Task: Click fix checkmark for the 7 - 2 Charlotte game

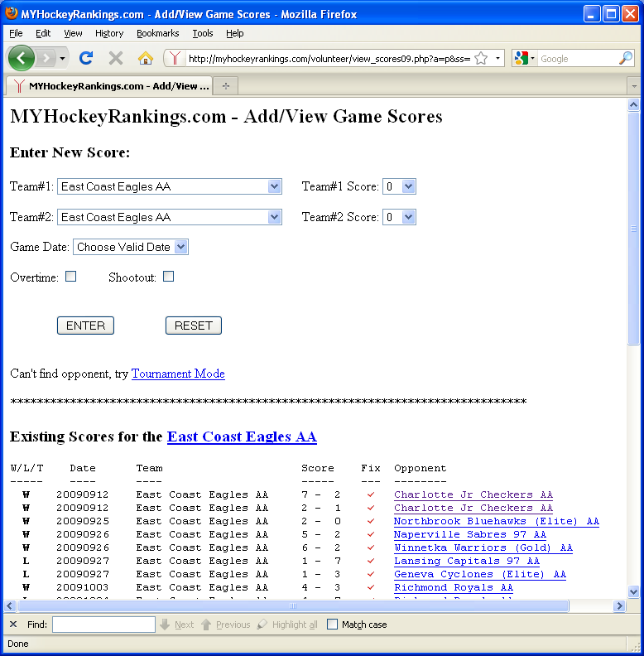Action: (371, 494)
